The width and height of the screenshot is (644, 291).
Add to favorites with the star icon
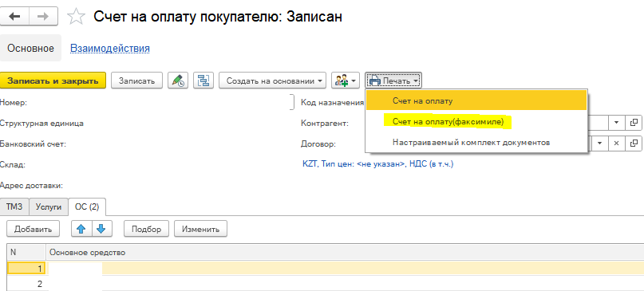click(x=76, y=17)
